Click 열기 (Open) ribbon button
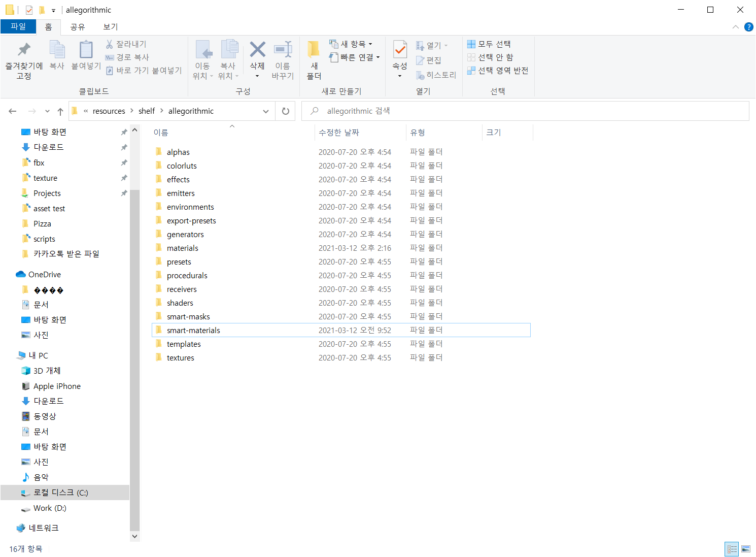756x557 pixels. click(432, 46)
